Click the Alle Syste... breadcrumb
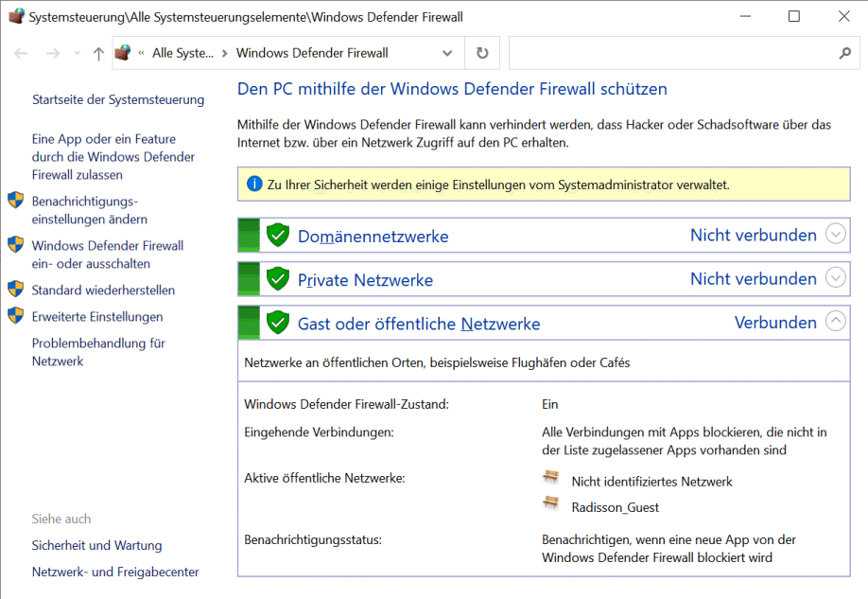Image resolution: width=868 pixels, height=599 pixels. coord(182,53)
